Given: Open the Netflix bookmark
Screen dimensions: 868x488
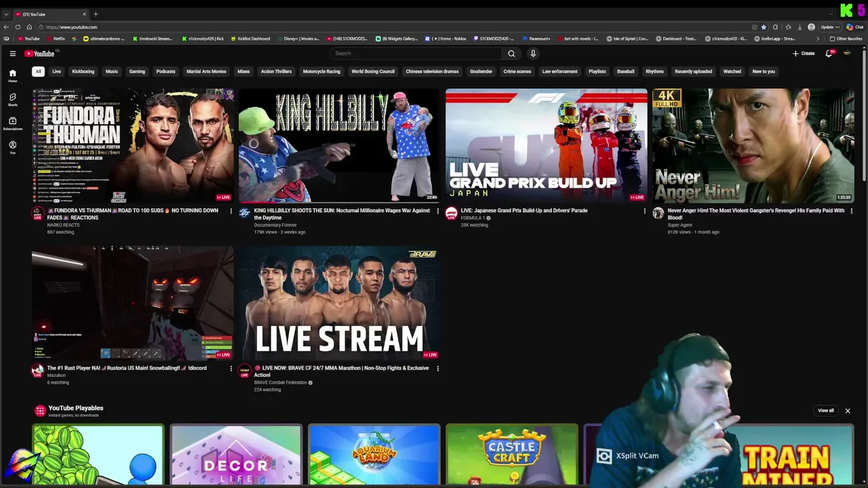Looking at the screenshot, I should click(56, 39).
